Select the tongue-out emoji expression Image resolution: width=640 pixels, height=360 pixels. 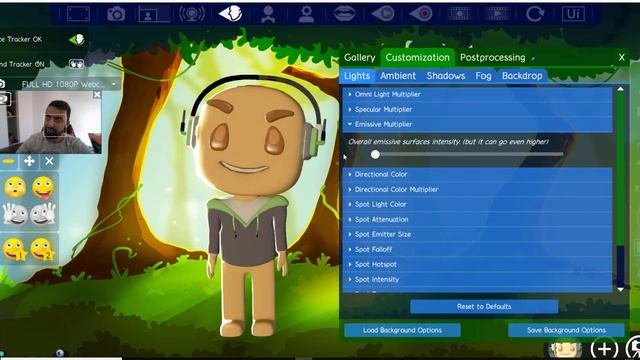43,188
